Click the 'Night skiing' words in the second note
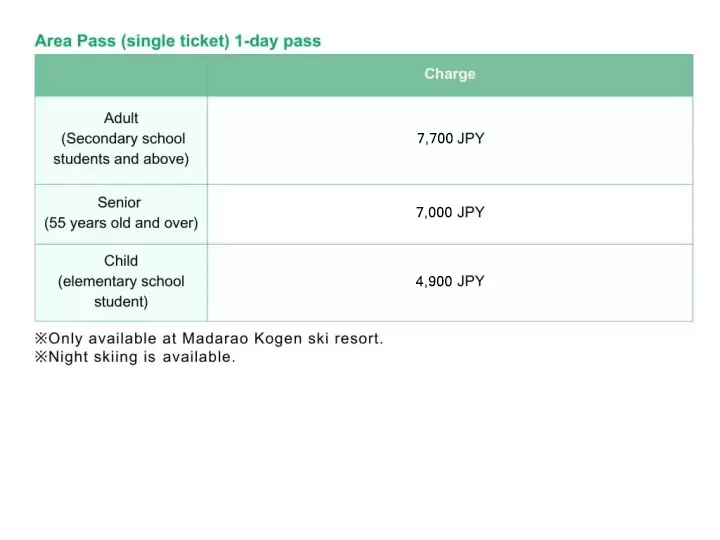Image resolution: width=720 pixels, height=540 pixels. pos(92,358)
